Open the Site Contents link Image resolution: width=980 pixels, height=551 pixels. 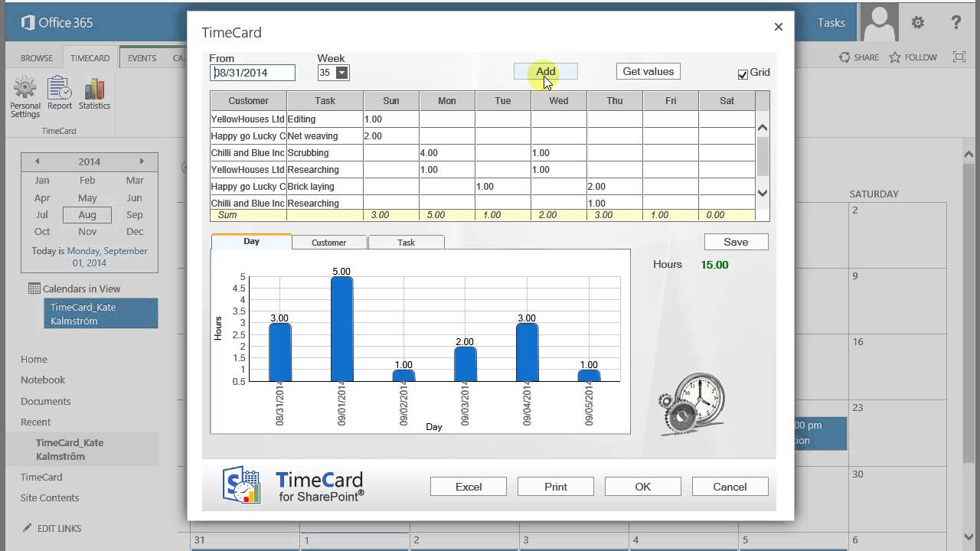coord(50,497)
